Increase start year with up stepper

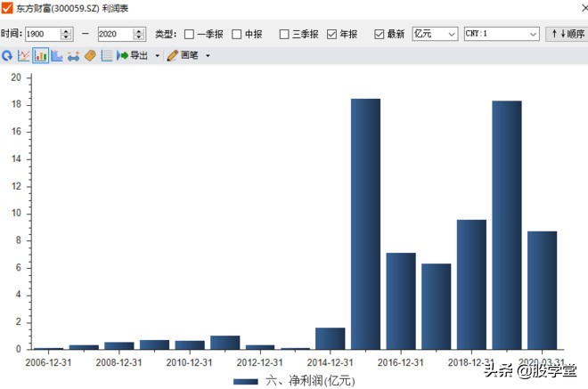click(x=66, y=31)
